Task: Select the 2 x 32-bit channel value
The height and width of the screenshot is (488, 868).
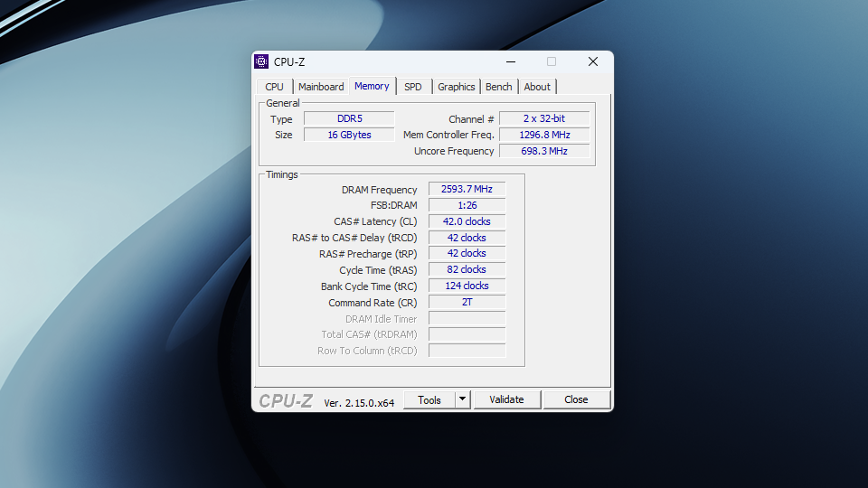Action: [x=544, y=118]
